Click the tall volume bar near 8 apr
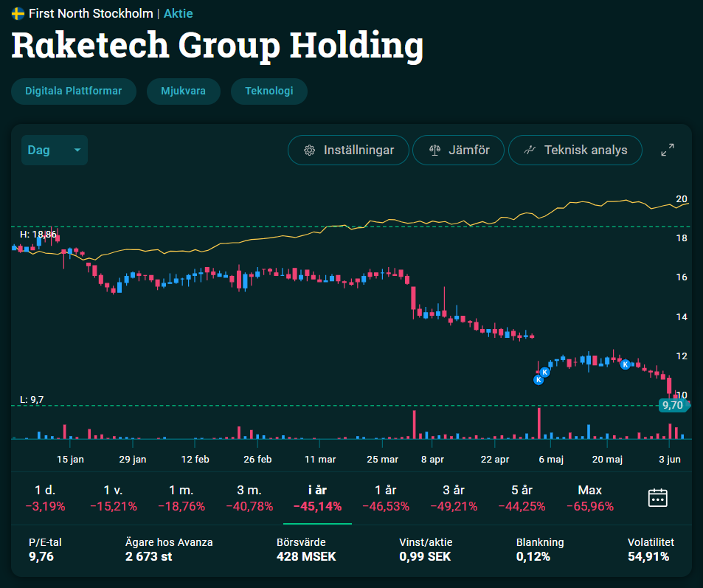The height and width of the screenshot is (588, 703). 415,424
